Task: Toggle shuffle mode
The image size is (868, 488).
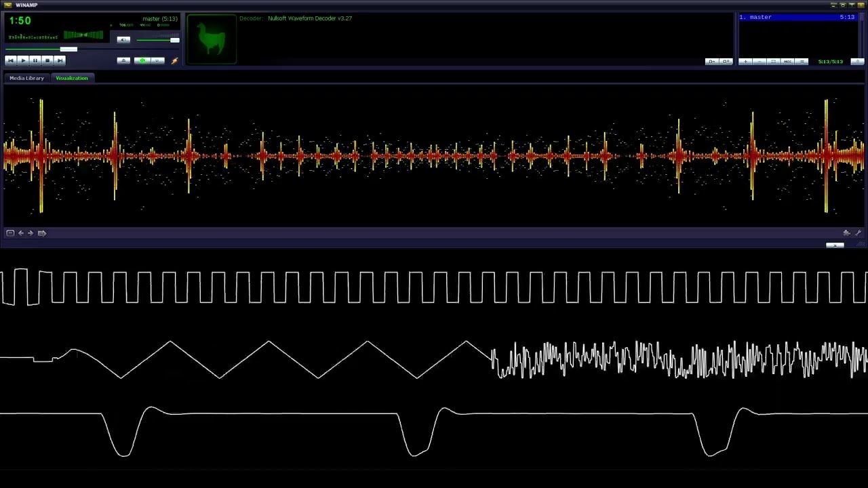Action: tap(142, 60)
